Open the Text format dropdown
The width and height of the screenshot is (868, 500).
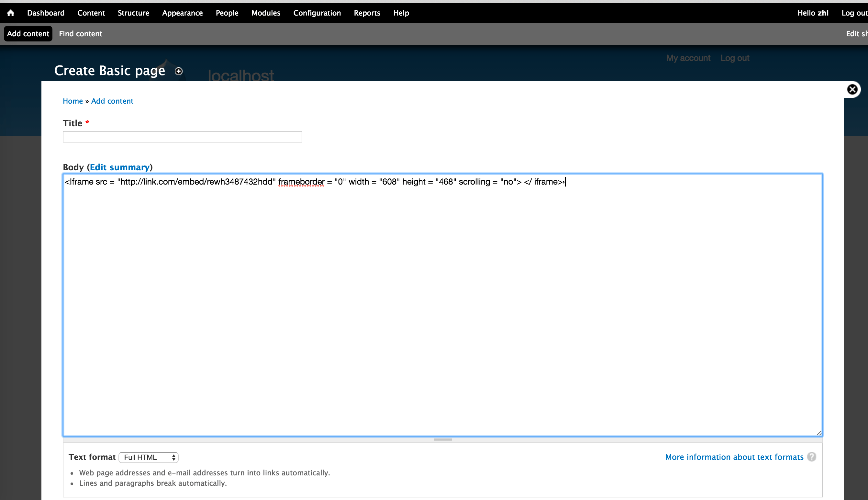(x=149, y=457)
